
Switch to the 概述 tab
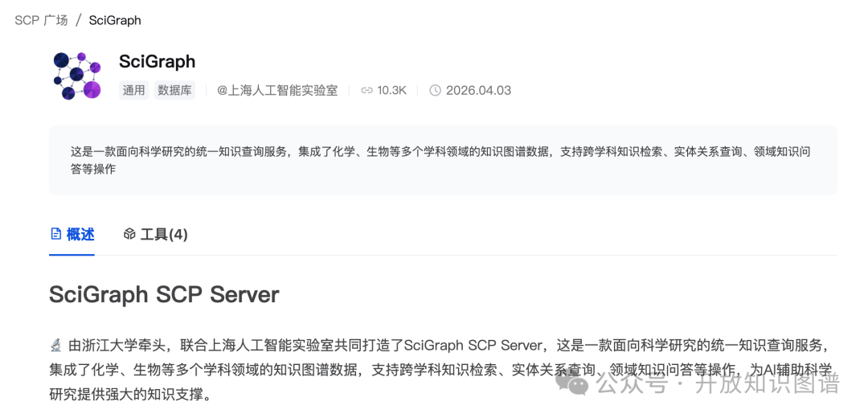(72, 234)
